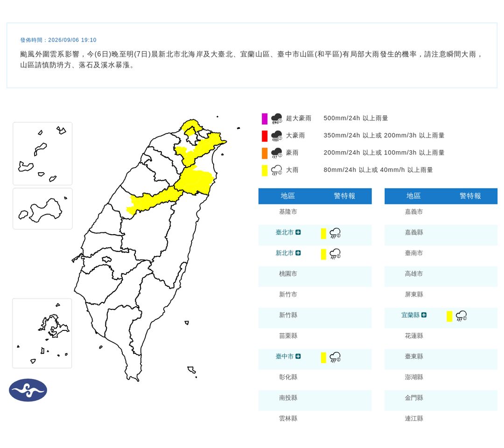Select the Kinmen islands inset map
The width and height of the screenshot is (504, 448).
click(43, 209)
